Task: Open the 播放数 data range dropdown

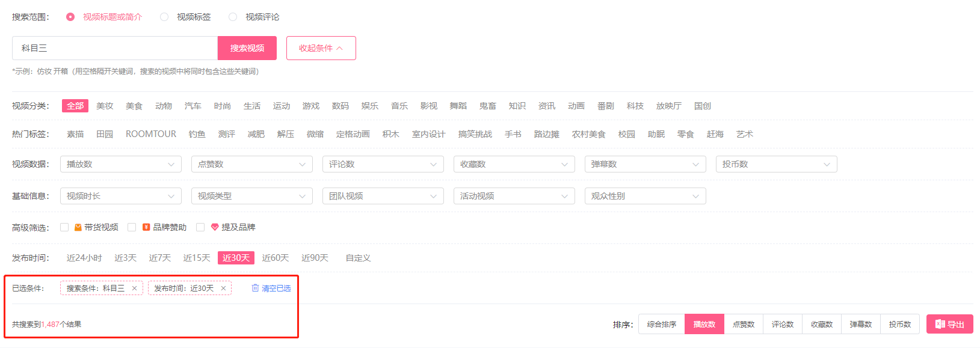Action: coord(121,164)
